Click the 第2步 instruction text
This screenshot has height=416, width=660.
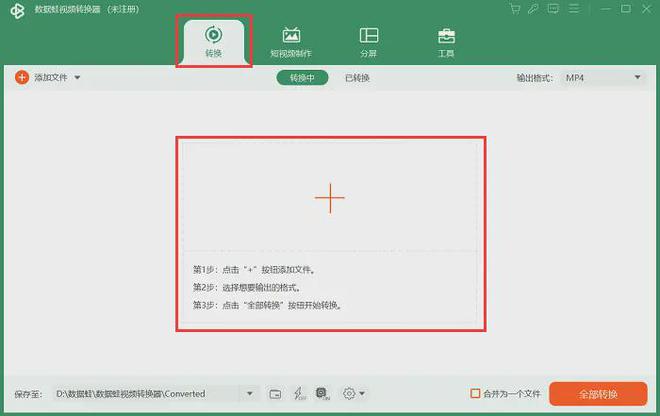247,288
